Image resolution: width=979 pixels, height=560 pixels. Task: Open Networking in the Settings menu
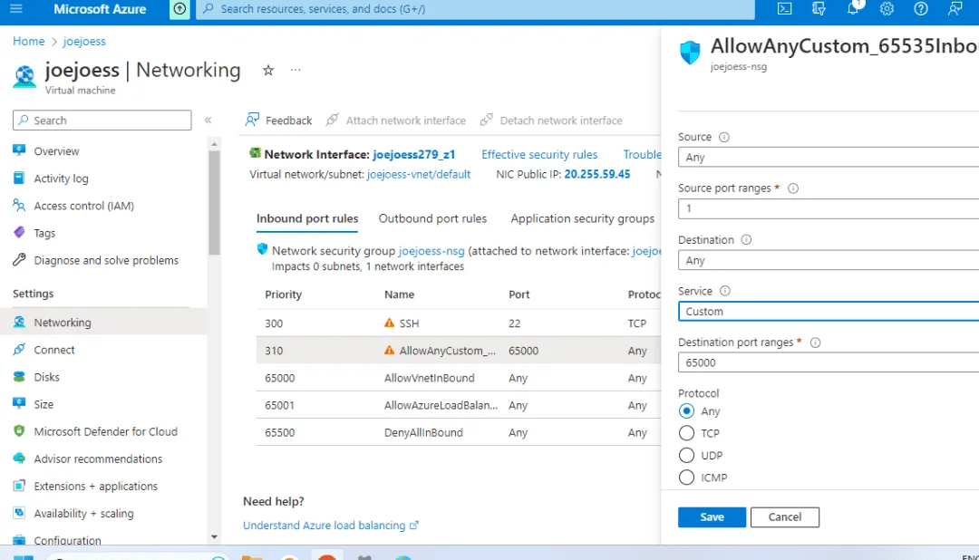coord(103,323)
